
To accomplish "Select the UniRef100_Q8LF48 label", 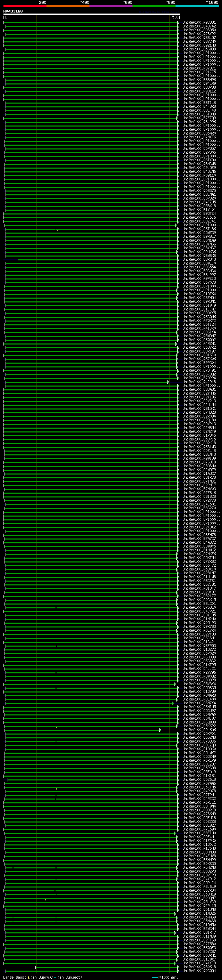I will [x=199, y=110].
